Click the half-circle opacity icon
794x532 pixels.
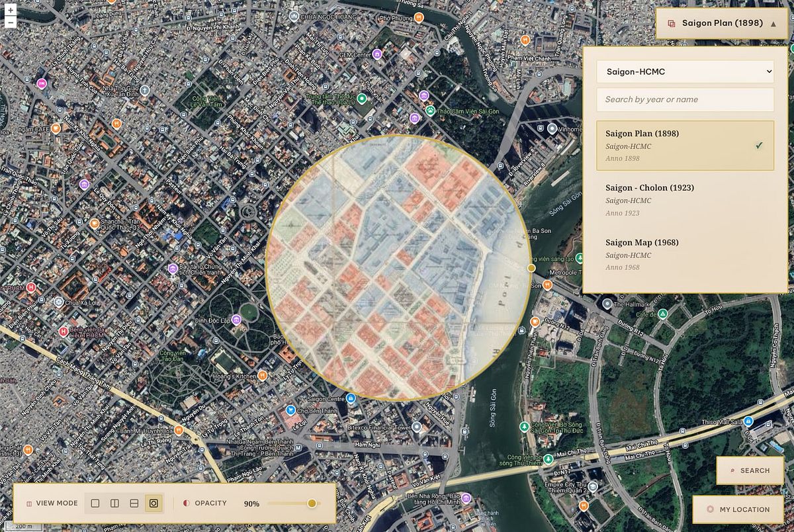coord(186,504)
